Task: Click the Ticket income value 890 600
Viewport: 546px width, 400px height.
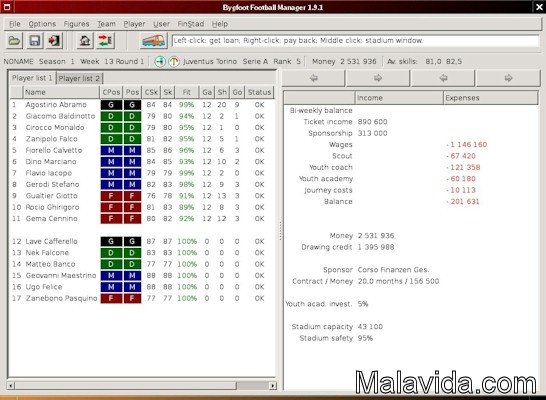Action: [x=372, y=122]
